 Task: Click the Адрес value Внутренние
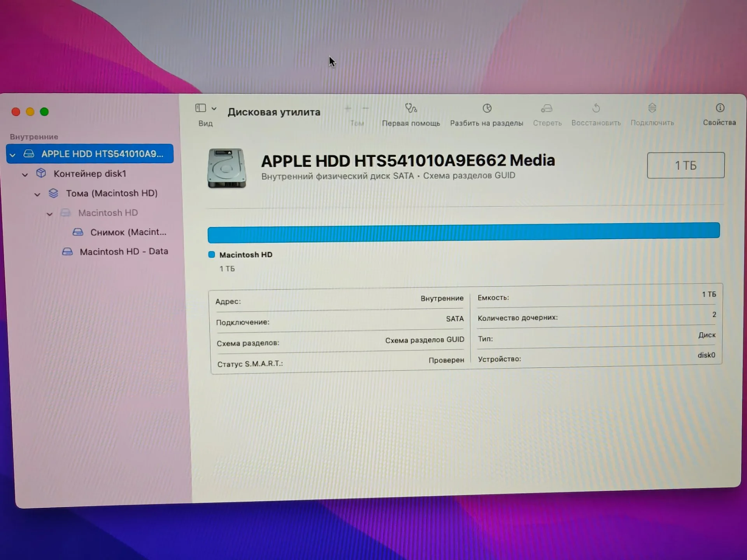[x=442, y=298]
